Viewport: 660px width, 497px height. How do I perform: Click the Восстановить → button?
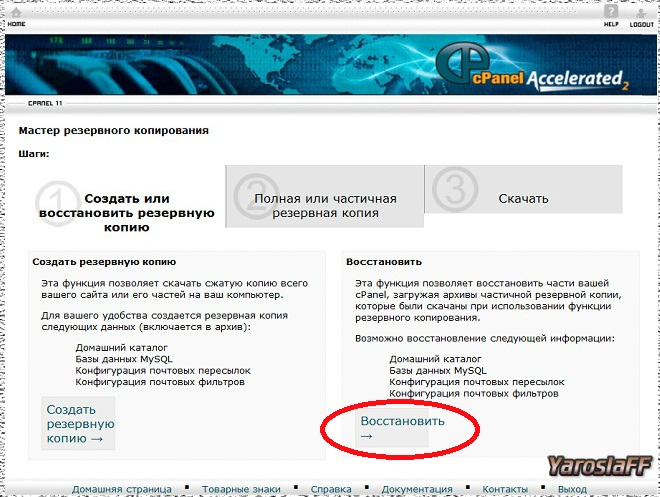coord(393,428)
